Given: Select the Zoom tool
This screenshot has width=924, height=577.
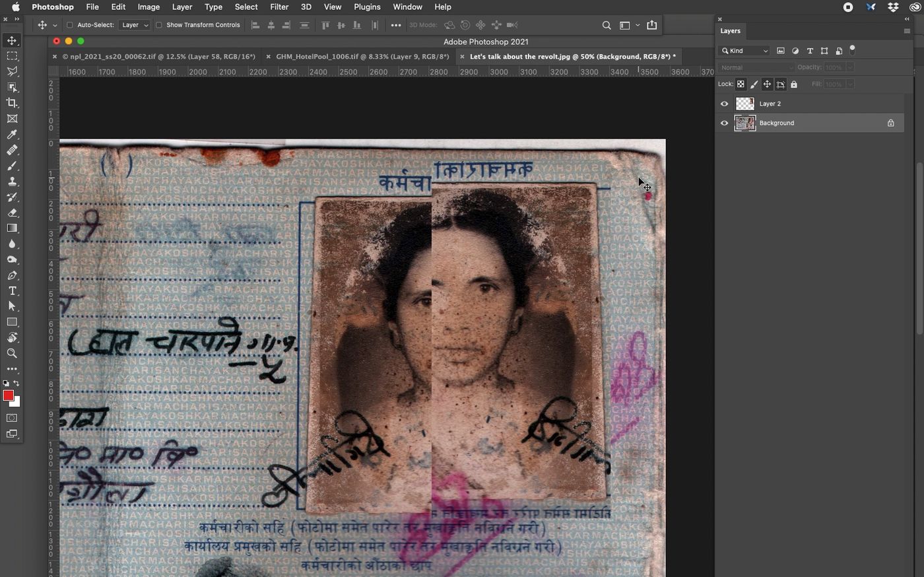Looking at the screenshot, I should point(12,353).
